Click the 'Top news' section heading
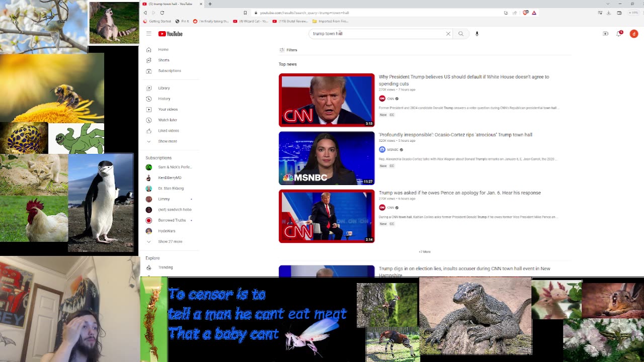This screenshot has width=644, height=362. click(x=288, y=64)
